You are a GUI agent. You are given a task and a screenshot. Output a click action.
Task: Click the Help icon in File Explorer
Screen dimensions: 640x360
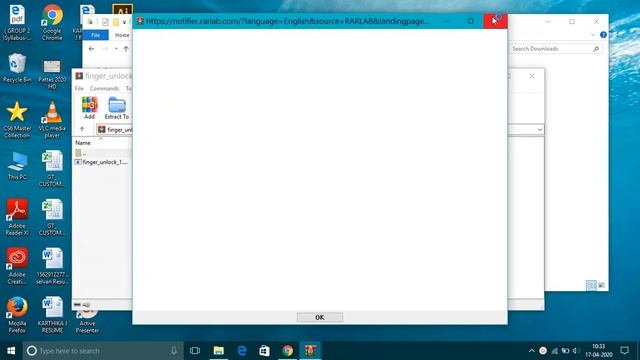[603, 35]
